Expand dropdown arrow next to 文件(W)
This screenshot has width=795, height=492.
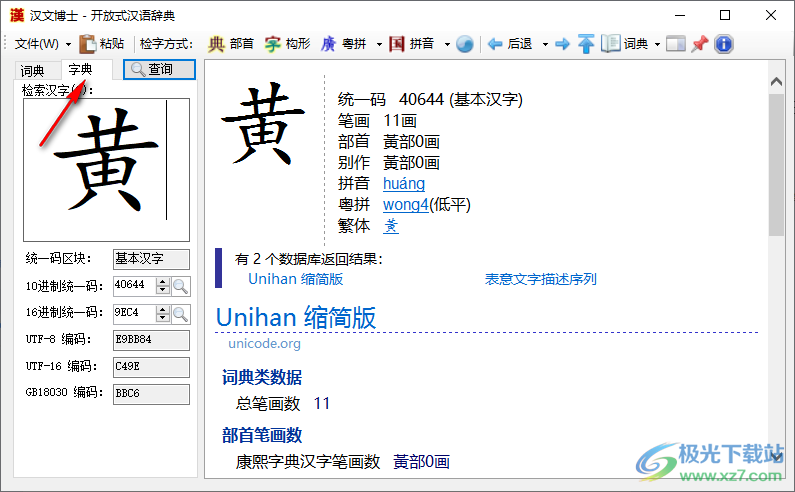(x=68, y=45)
